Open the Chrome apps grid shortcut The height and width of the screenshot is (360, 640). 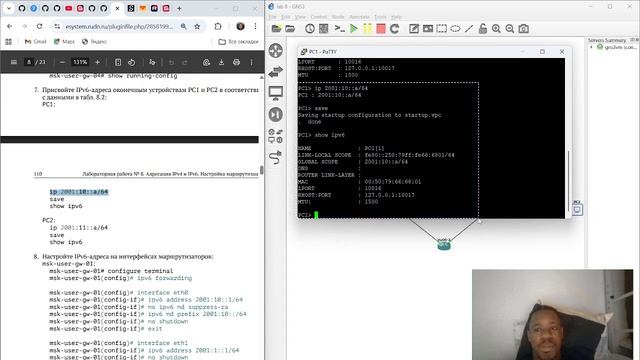9,42
